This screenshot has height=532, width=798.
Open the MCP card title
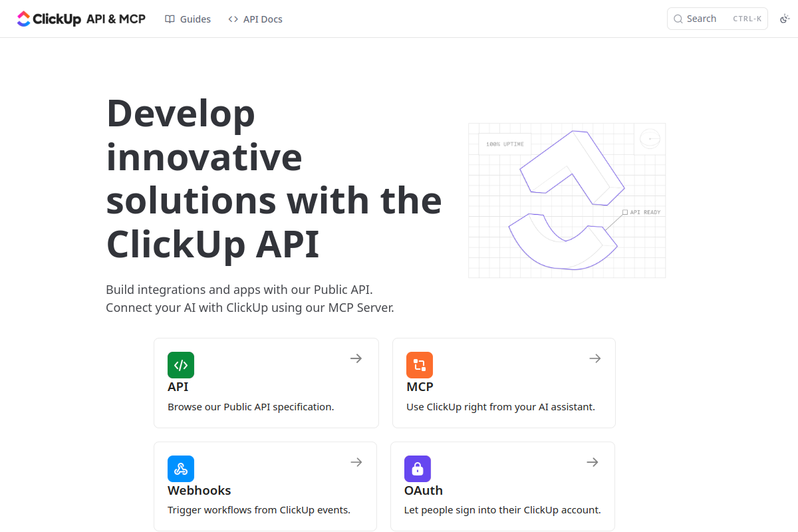point(420,386)
